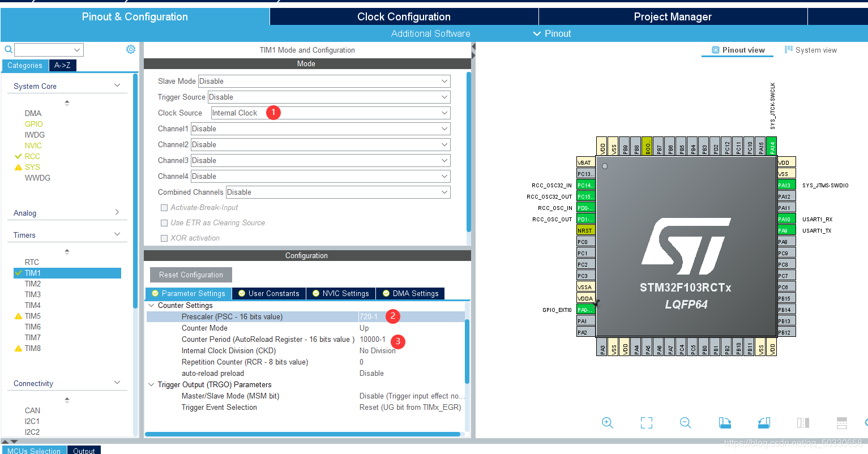This screenshot has height=454, width=868.
Task: Open the DMA Settings tab
Action: coord(411,293)
